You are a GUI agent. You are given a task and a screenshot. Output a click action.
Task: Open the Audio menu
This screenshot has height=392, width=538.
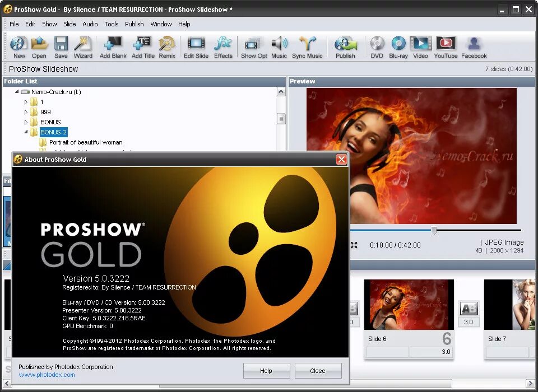(90, 24)
